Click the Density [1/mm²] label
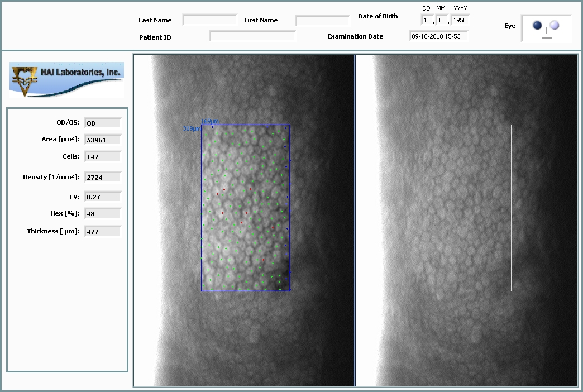The image size is (583, 392). click(51, 177)
